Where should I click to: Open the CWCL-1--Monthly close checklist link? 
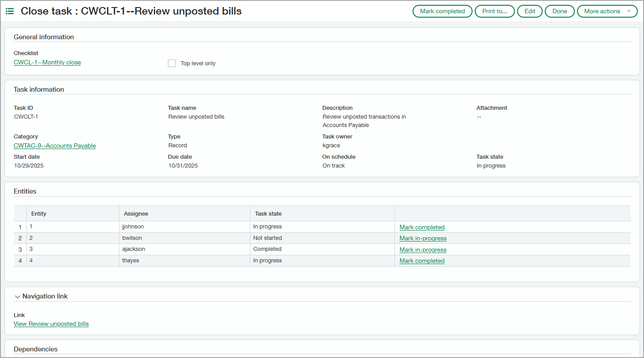coord(47,62)
